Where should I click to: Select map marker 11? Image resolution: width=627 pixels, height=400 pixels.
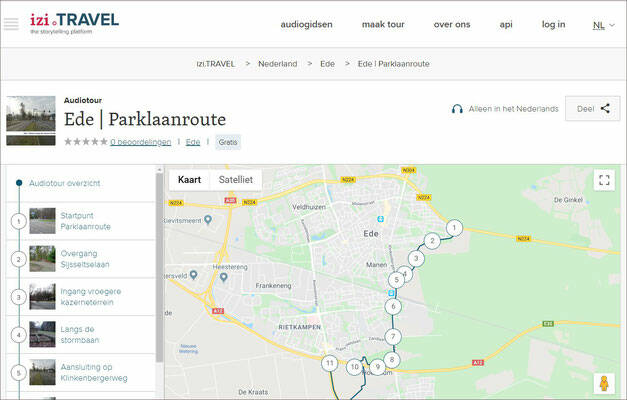click(x=329, y=363)
